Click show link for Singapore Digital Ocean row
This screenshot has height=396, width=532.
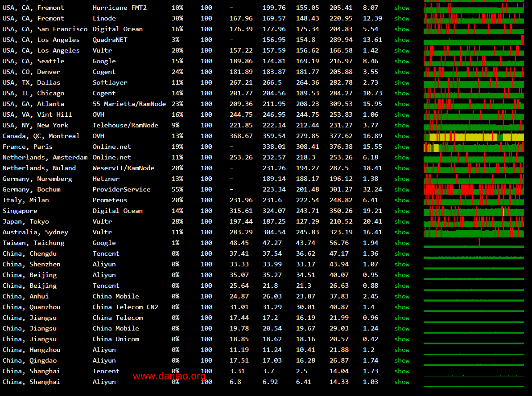[402, 211]
